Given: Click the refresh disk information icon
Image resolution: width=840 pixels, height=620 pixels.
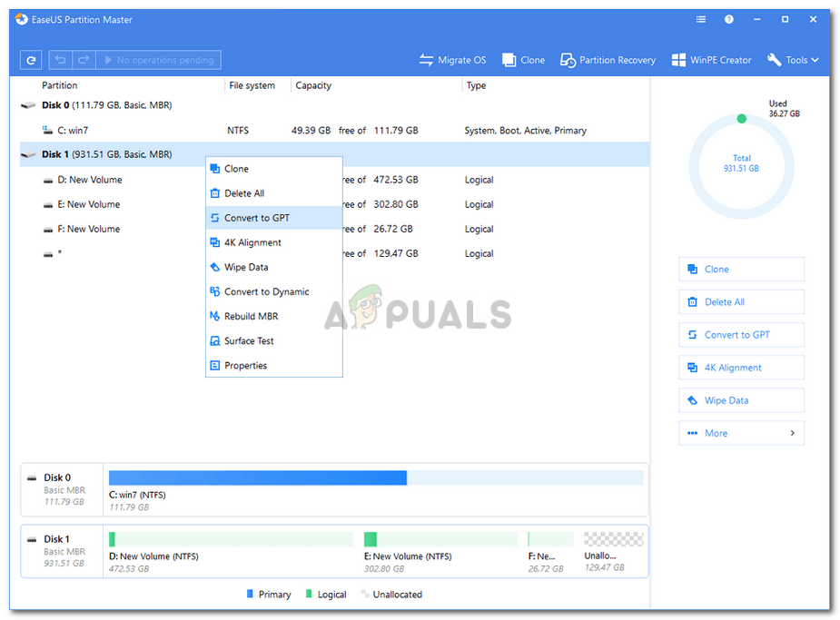Looking at the screenshot, I should tap(31, 60).
